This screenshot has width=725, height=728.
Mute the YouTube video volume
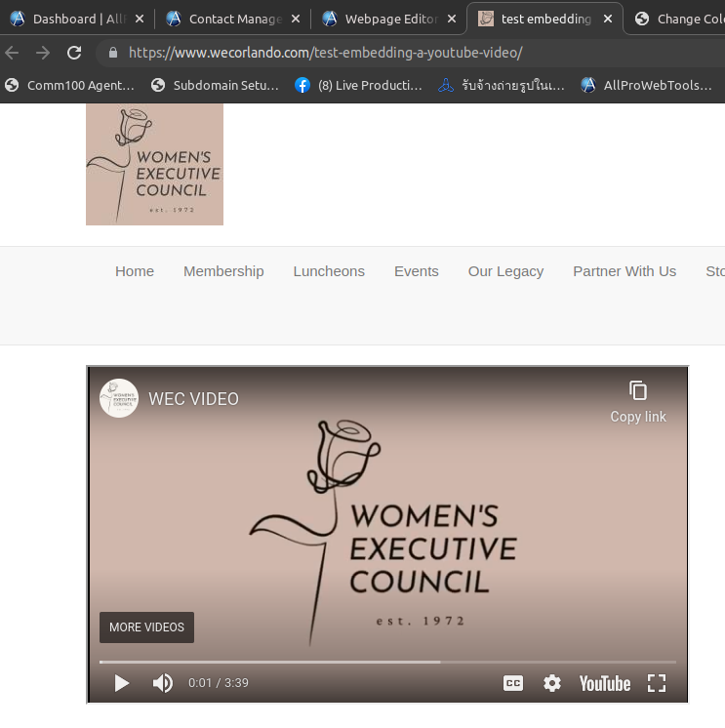pyautogui.click(x=162, y=683)
